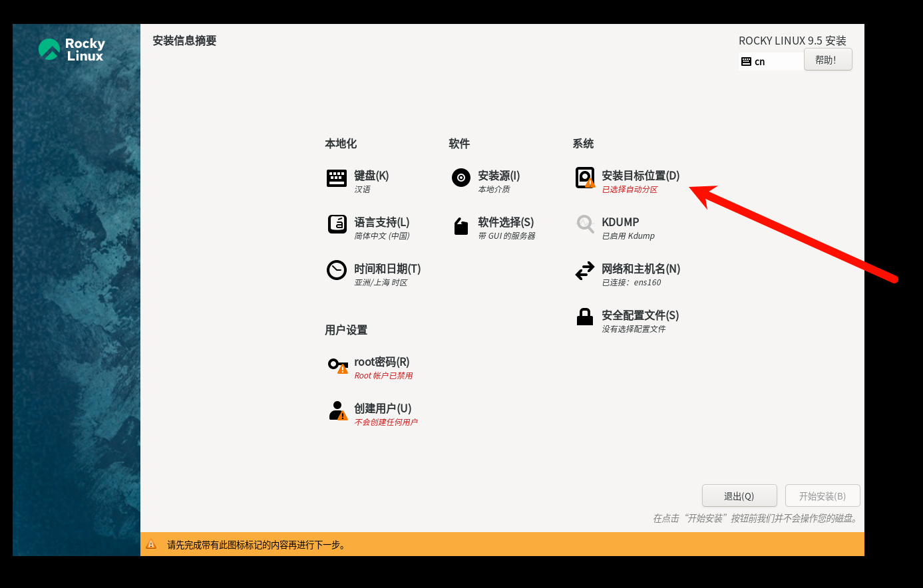This screenshot has height=588, width=923.
Task: Open the software selection package icon
Action: [461, 227]
